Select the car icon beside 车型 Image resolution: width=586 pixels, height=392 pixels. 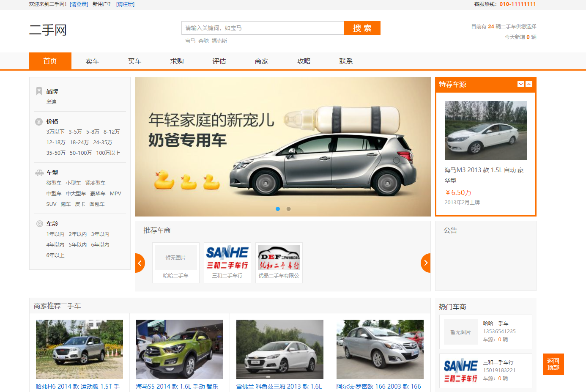pos(38,172)
